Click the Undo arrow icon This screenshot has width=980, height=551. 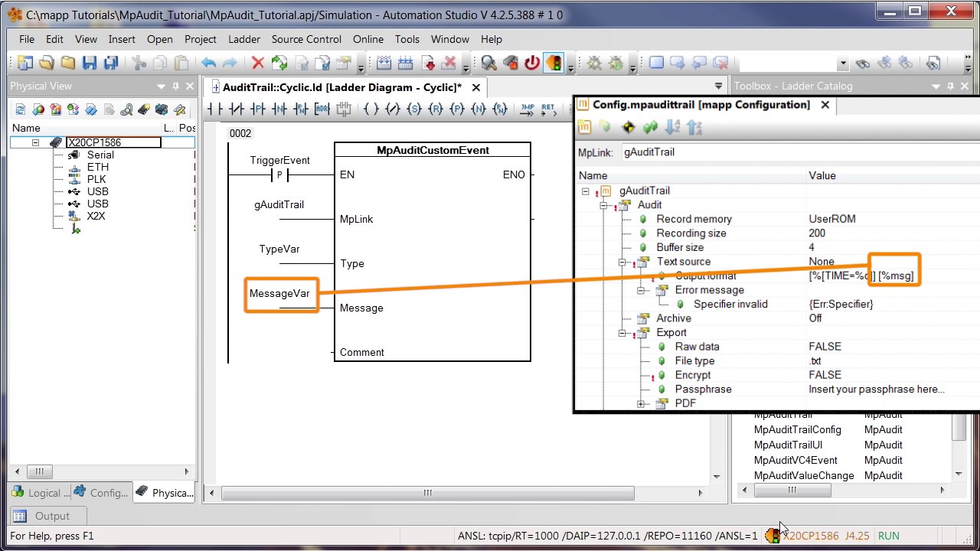[208, 64]
